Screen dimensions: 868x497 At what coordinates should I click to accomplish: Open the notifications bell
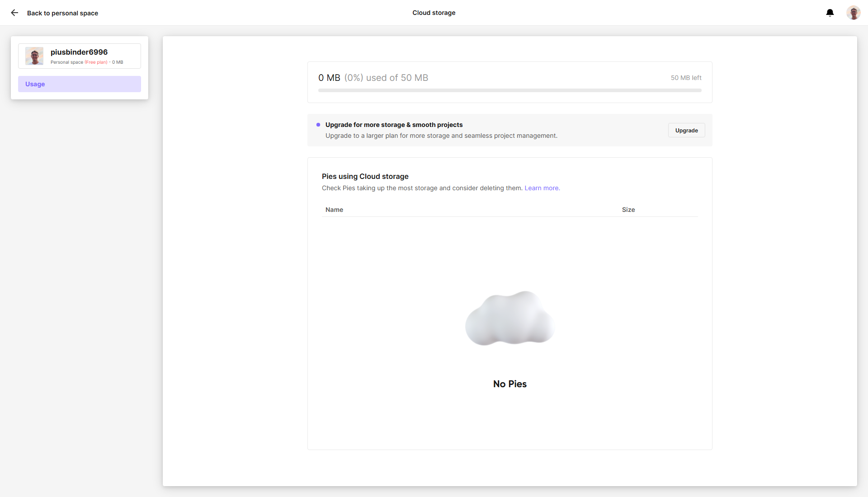pos(830,13)
